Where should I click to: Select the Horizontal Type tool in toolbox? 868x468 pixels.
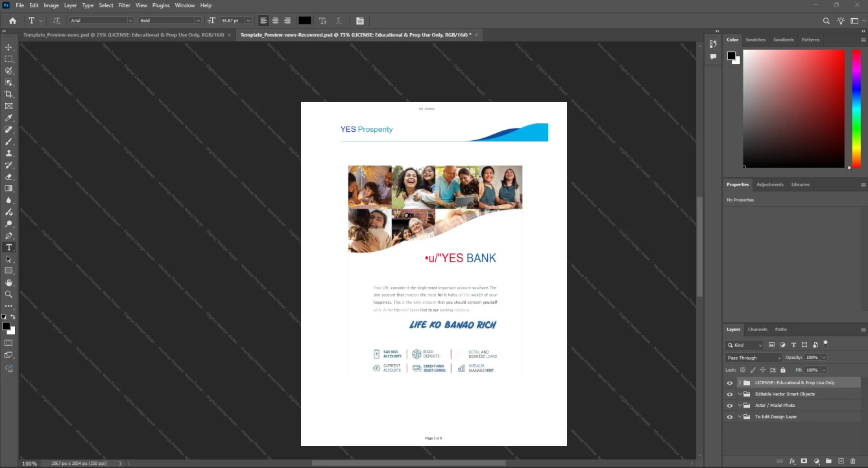tap(8, 247)
